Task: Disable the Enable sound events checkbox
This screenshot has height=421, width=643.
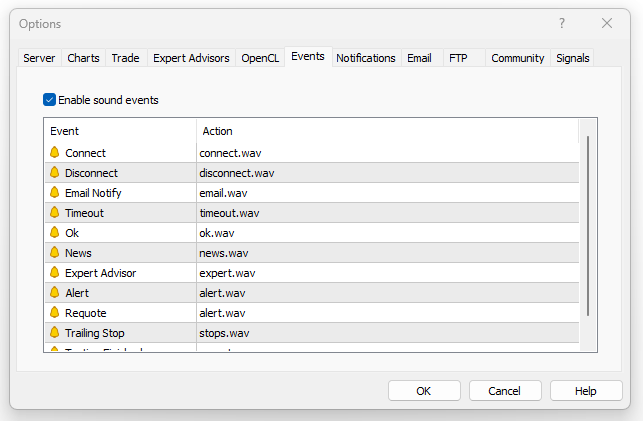Action: [50, 100]
